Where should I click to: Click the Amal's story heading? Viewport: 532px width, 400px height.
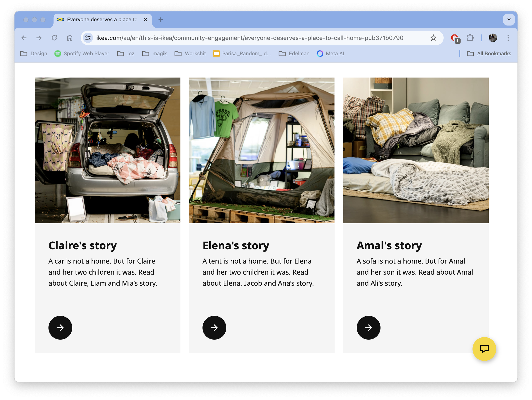pos(389,245)
